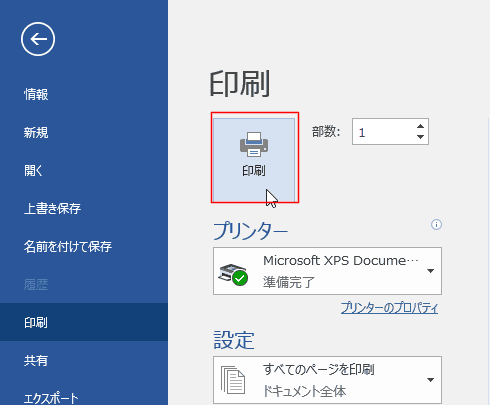This screenshot has width=490, height=405.
Task: Decrease 部数 with the down arrow
Action: click(420, 137)
